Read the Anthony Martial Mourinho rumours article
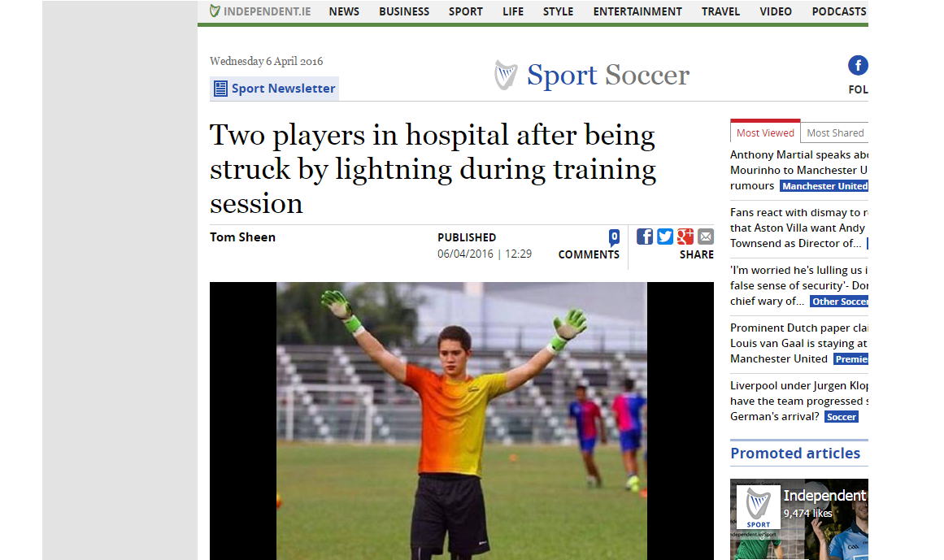The width and height of the screenshot is (944, 560). click(799, 170)
